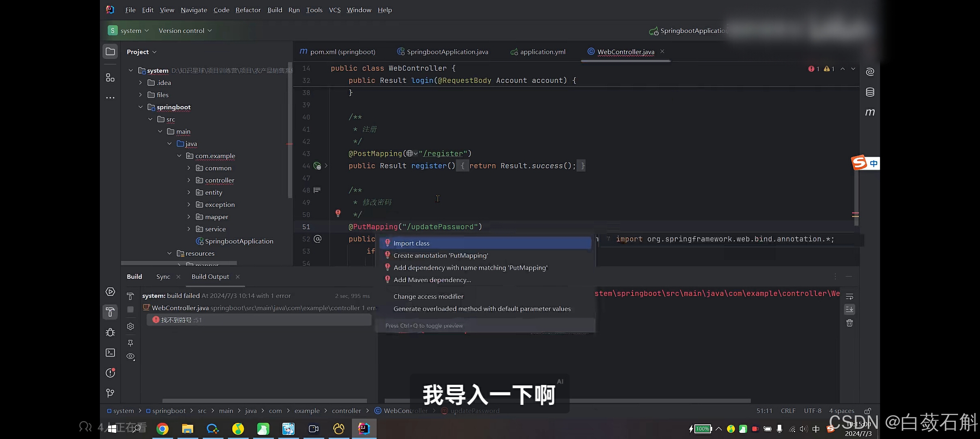Open Chrome from the Windows taskbar

163,428
